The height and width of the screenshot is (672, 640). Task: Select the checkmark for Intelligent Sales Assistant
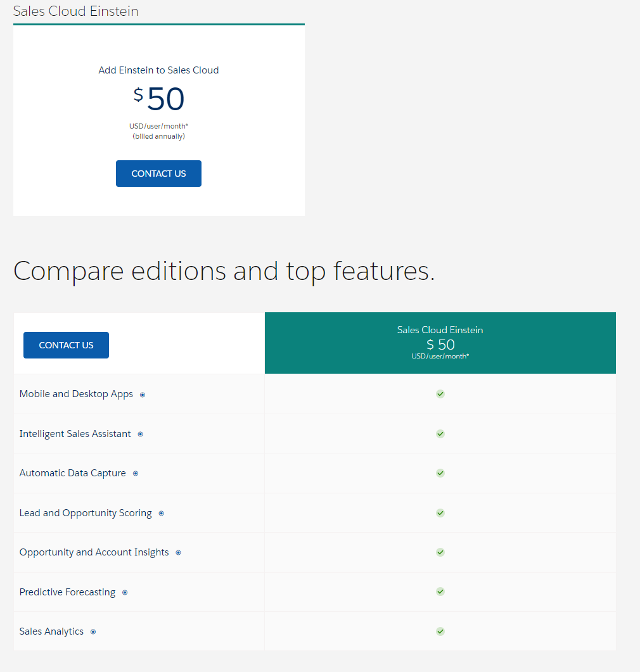(x=440, y=434)
